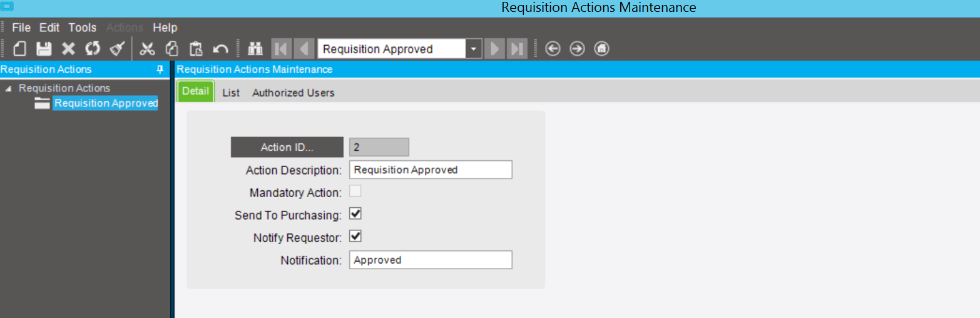
Task: Undo the last change with the undo arrow
Action: click(220, 49)
